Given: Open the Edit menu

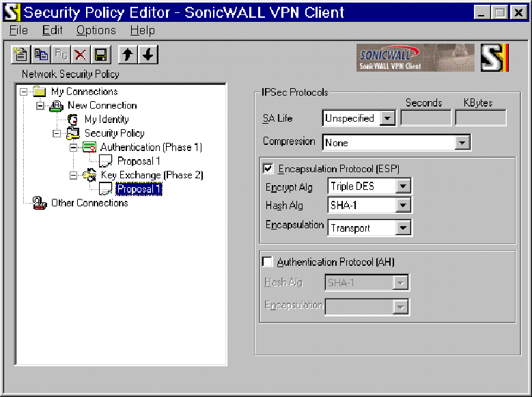Looking at the screenshot, I should coord(53,31).
